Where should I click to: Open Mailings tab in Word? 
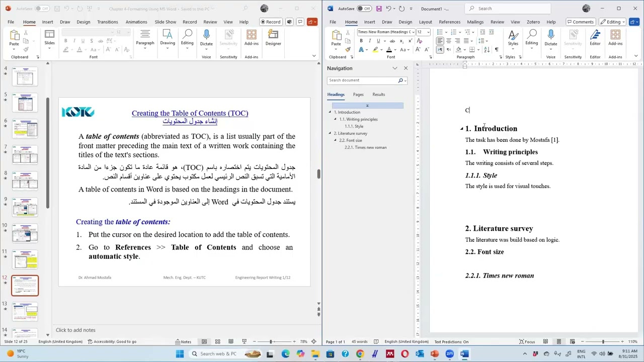click(475, 22)
